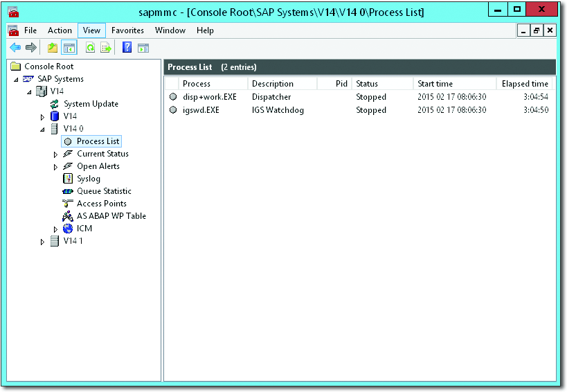Restore the inner MDI child window

click(537, 30)
